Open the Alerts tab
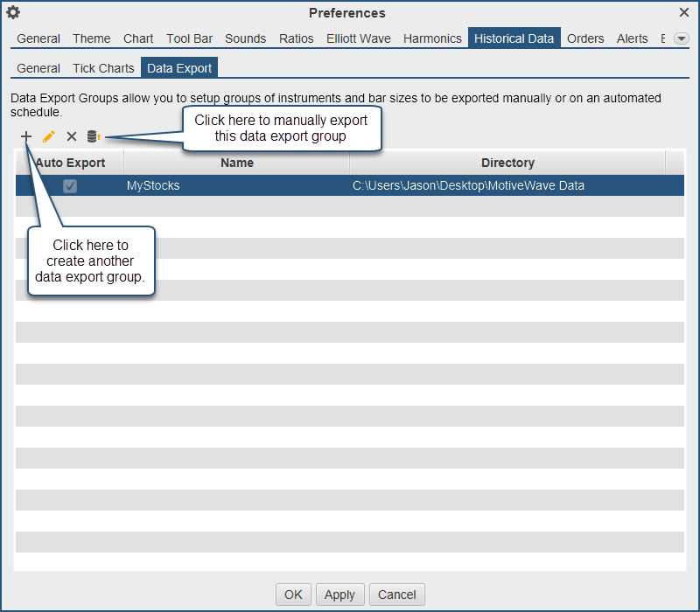Image resolution: width=700 pixels, height=612 pixels. point(632,38)
